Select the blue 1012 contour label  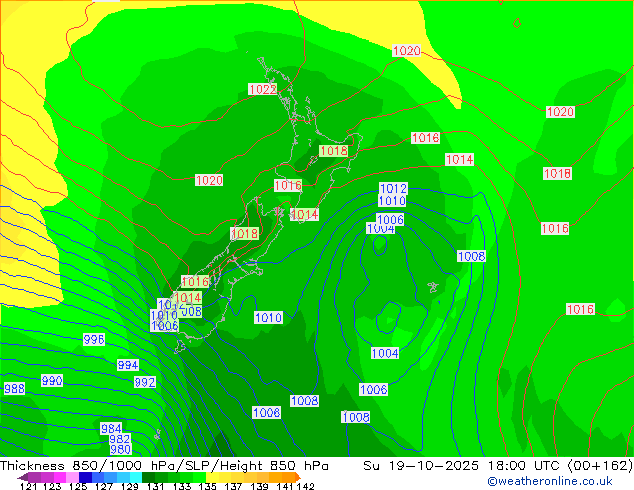(x=393, y=188)
